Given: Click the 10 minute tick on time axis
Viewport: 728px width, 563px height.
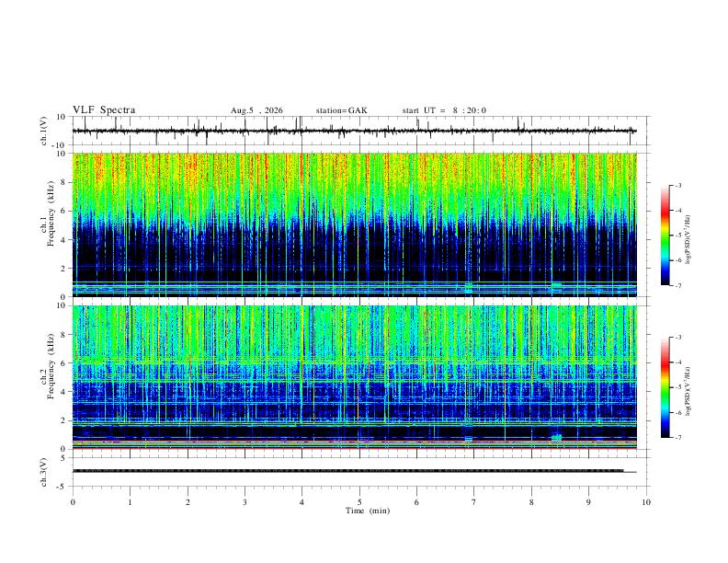Looking at the screenshot, I should (646, 502).
